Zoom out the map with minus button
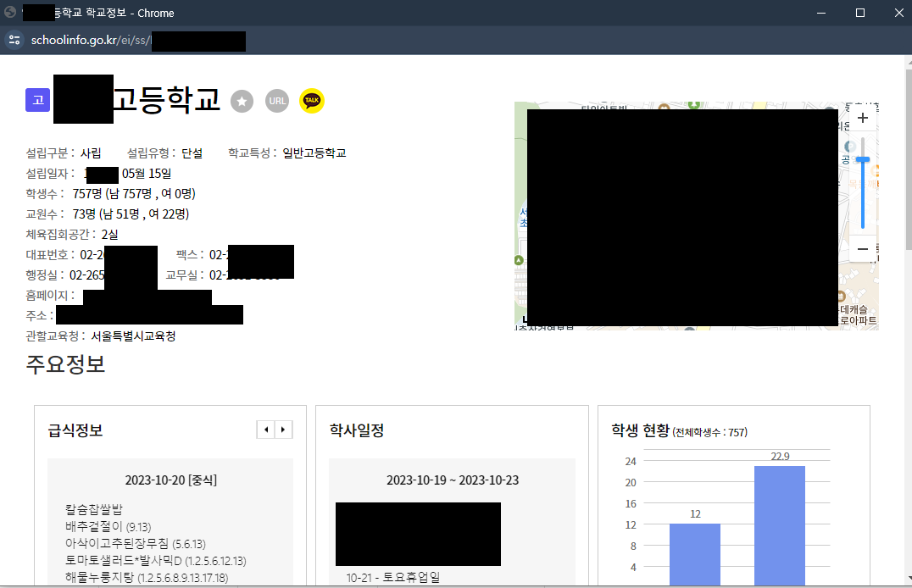The height and width of the screenshot is (588, 912). point(863,249)
